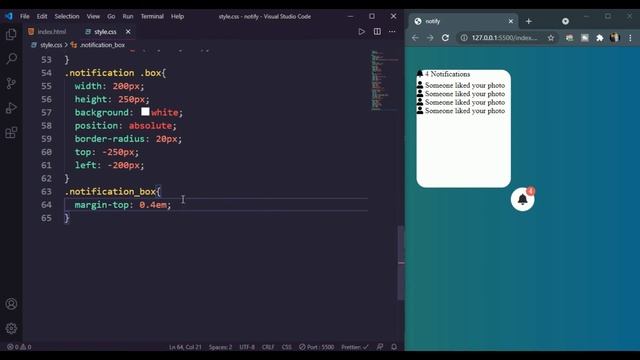Run the file with the play icon
Image resolution: width=640 pixels, height=360 pixels.
361,31
